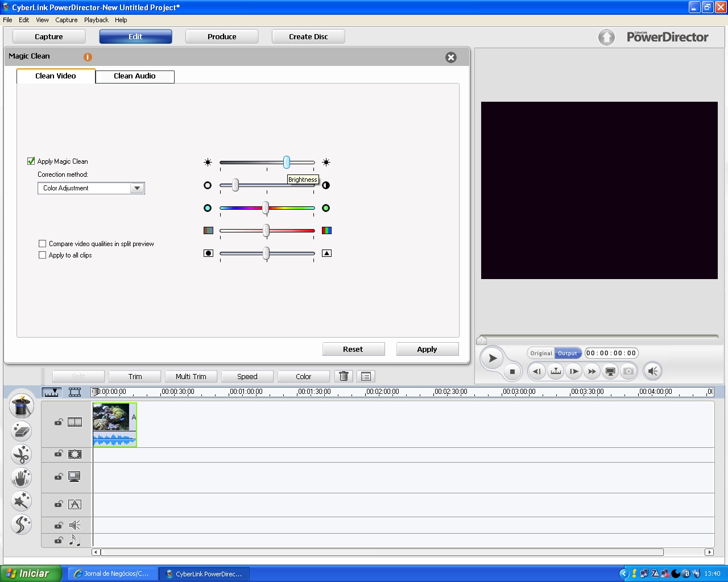This screenshot has width=728, height=582.
Task: Toggle lock on the video track
Action: [59, 422]
